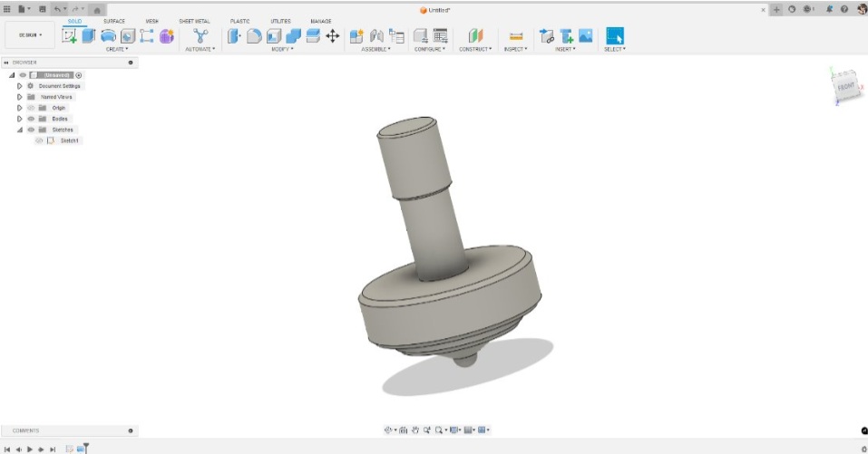
Task: Open the INSPECT dropdown menu
Action: click(515, 49)
